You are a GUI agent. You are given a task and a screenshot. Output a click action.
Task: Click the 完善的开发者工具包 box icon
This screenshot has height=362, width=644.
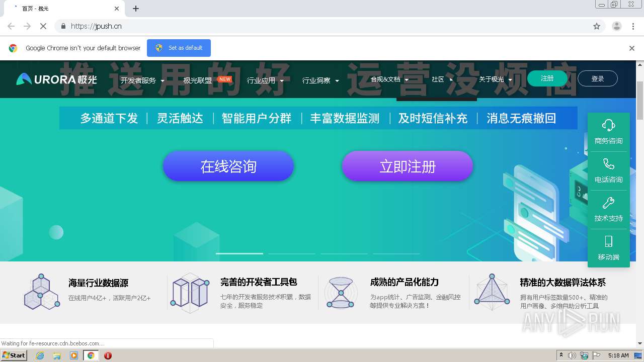click(190, 293)
